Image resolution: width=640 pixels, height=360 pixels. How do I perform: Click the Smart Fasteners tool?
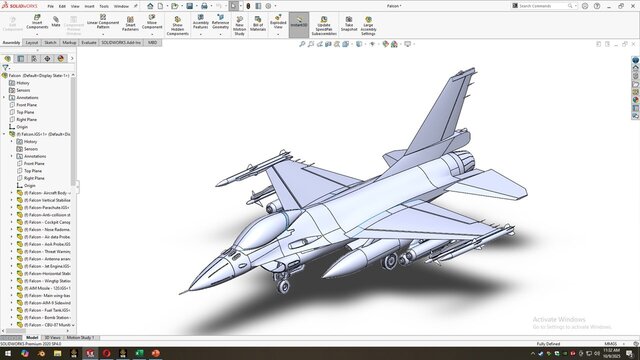(130, 24)
